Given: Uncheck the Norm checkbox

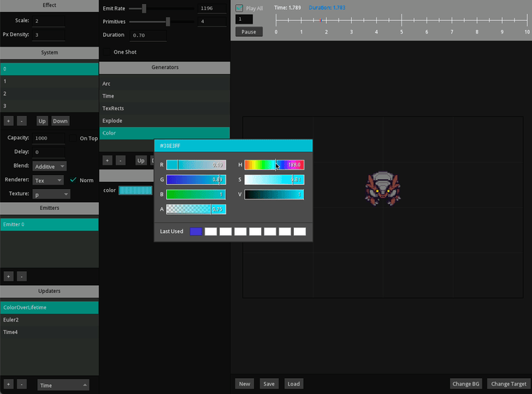Looking at the screenshot, I should pyautogui.click(x=73, y=180).
